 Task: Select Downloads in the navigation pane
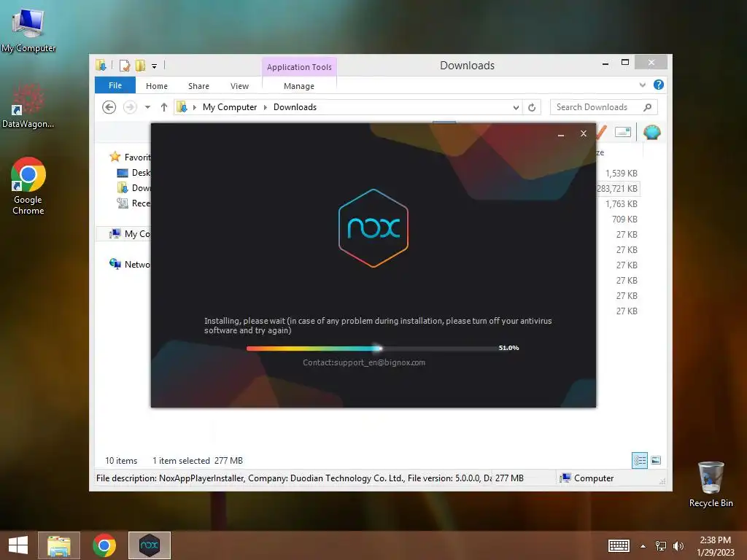[133, 187]
